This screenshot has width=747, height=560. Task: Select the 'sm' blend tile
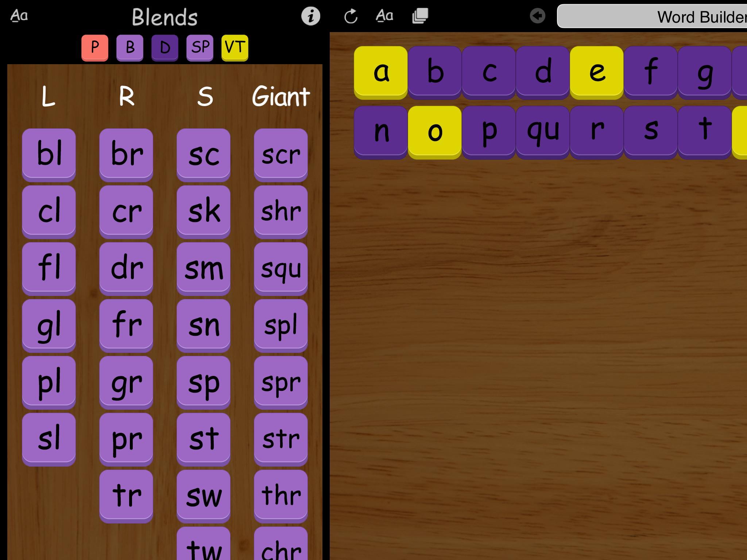pos(204,268)
